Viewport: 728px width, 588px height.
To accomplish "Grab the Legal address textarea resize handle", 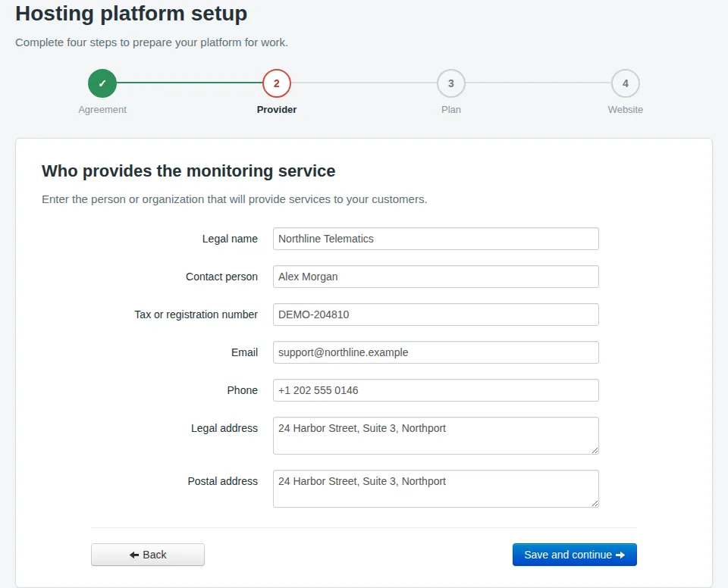I will coord(595,451).
